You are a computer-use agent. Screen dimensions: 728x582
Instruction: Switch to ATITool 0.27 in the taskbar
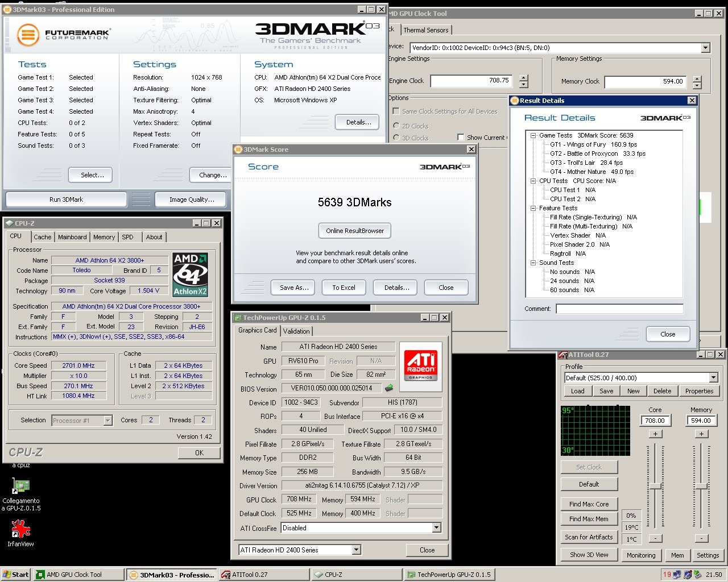click(x=265, y=575)
